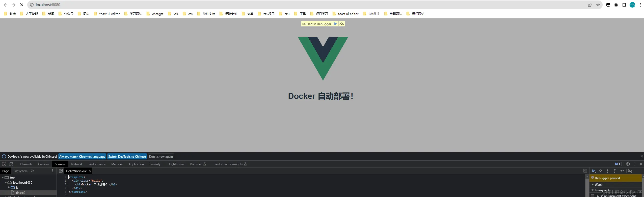Click line number 3 in editor gutter

[x=65, y=184]
